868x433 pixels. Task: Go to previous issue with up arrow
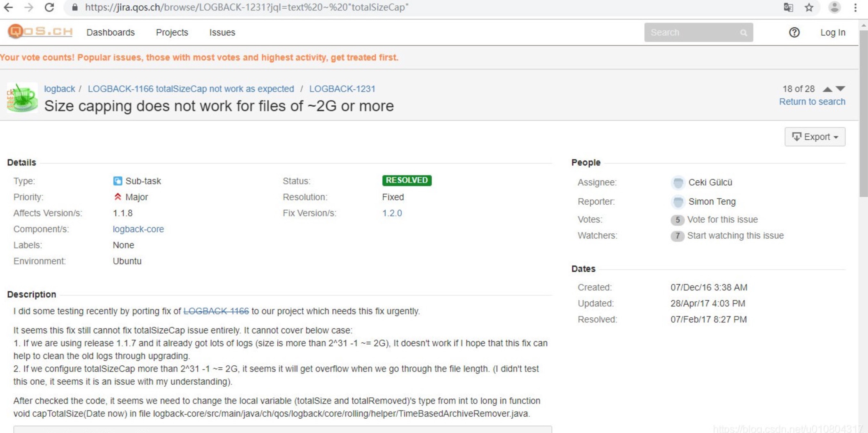tap(828, 89)
